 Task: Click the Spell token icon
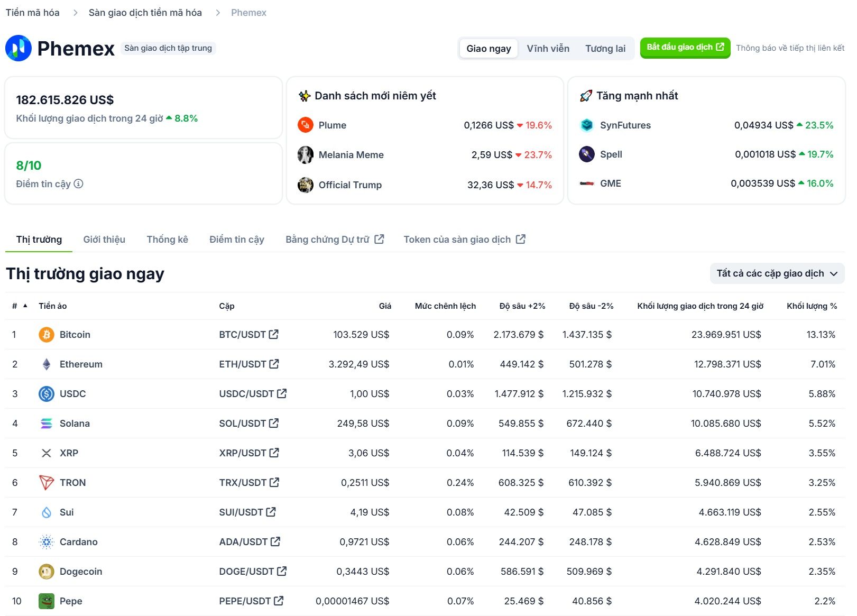point(587,154)
